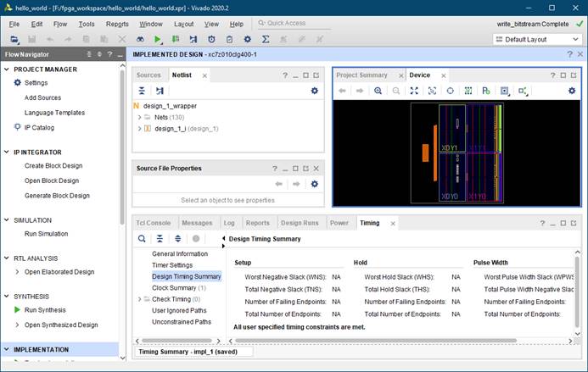Open the Reports menu
Image resolution: width=588 pixels, height=372 pixels.
point(117,24)
